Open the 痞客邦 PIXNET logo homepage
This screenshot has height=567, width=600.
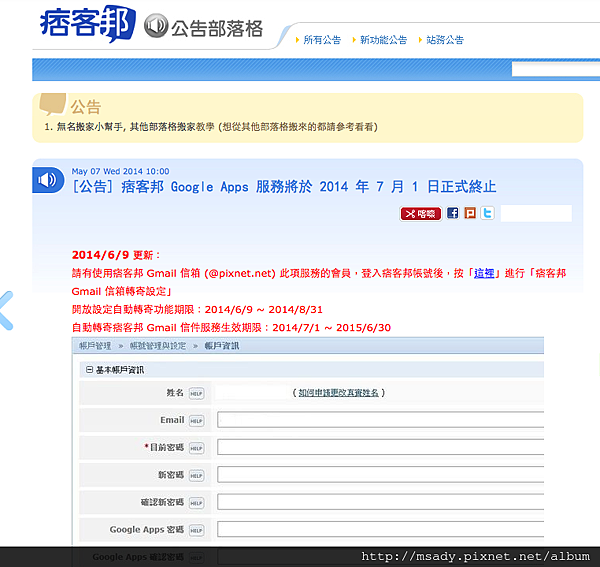coord(87,24)
